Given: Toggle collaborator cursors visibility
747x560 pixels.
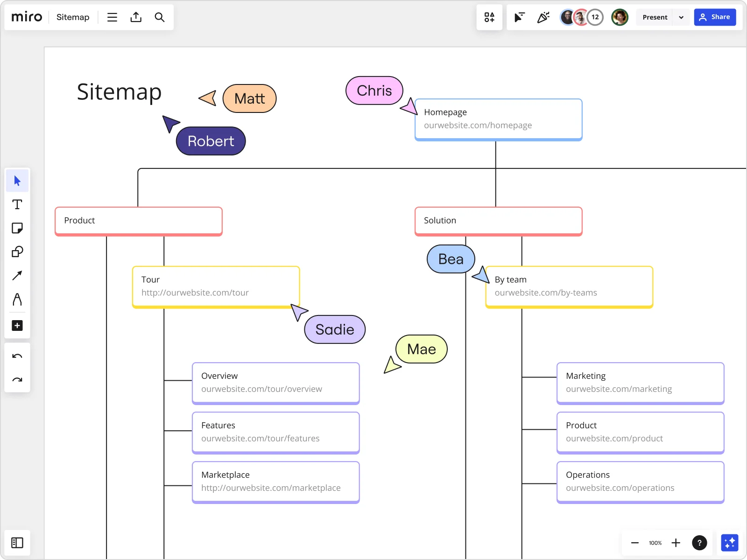Looking at the screenshot, I should (519, 17).
